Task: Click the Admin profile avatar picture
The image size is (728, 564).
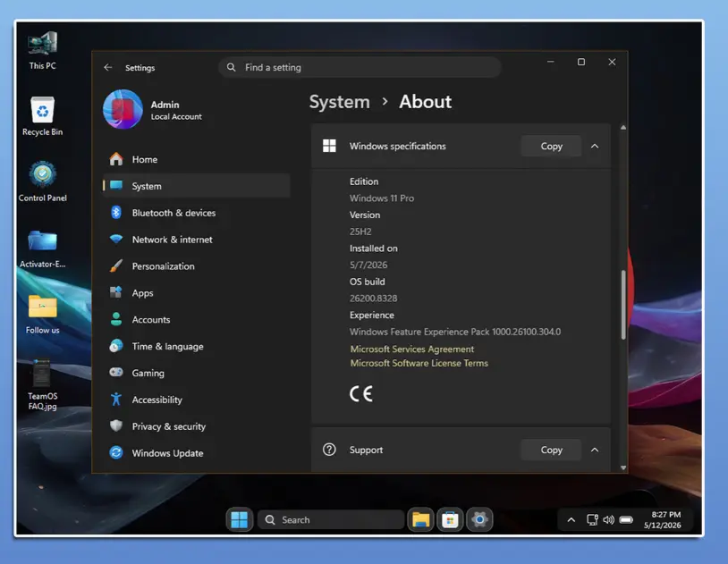Action: [123, 110]
